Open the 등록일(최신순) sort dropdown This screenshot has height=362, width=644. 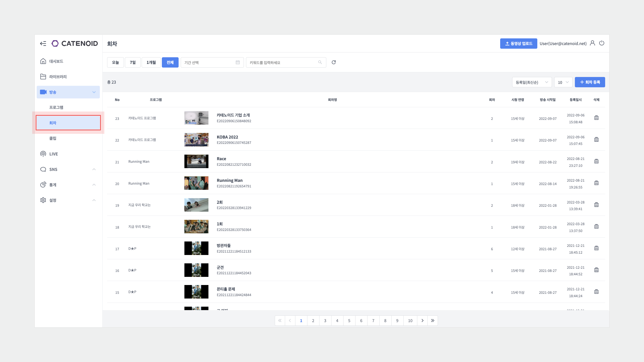[532, 82]
